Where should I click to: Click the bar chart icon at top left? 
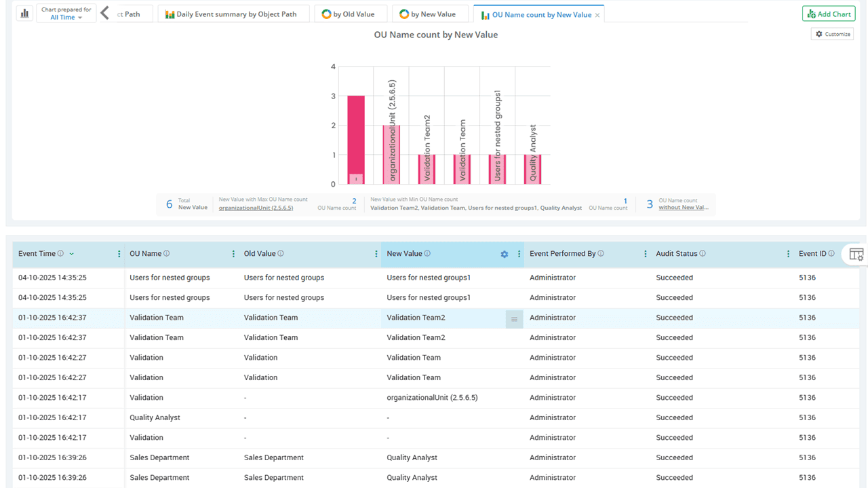(25, 14)
